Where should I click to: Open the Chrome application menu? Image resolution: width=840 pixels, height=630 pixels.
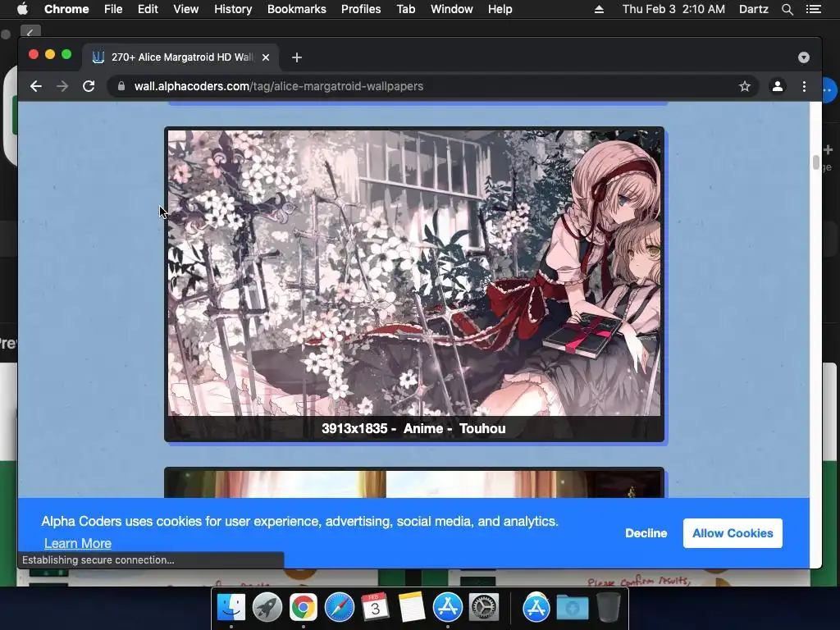66,9
